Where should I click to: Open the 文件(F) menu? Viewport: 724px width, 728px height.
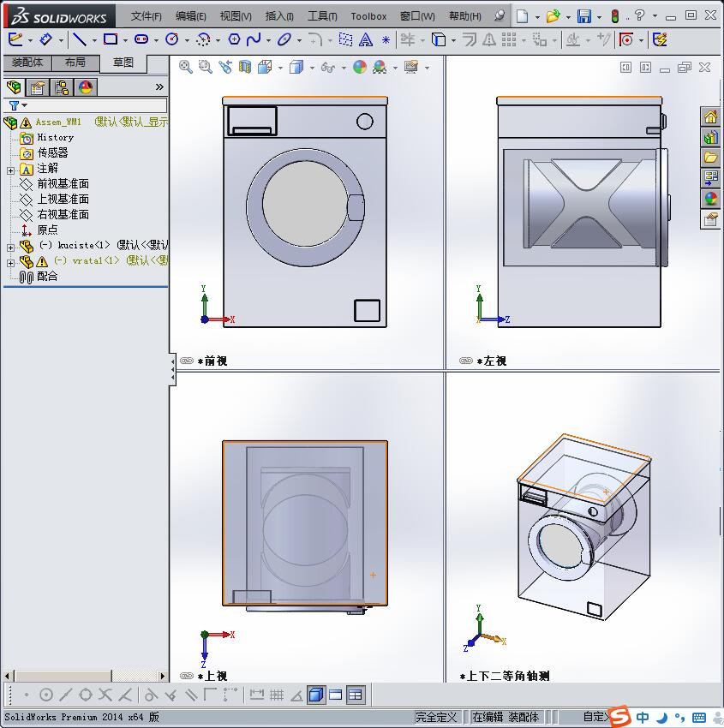tap(146, 16)
